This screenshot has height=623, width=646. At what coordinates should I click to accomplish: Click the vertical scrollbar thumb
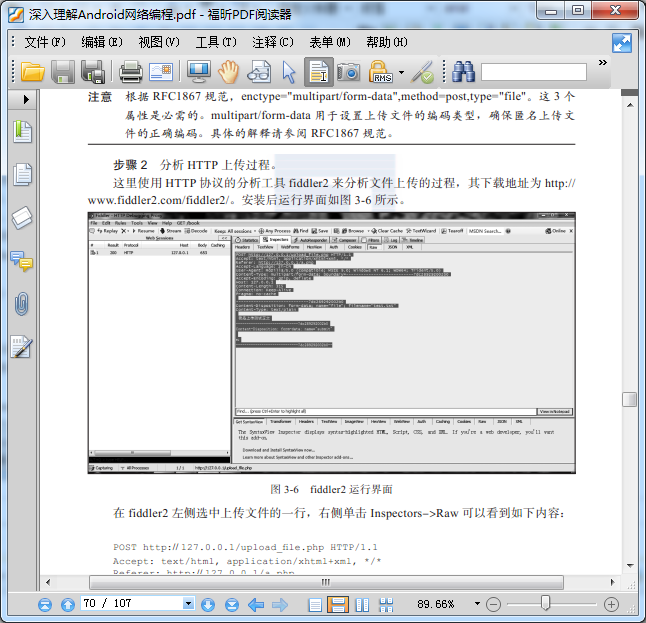click(x=630, y=399)
